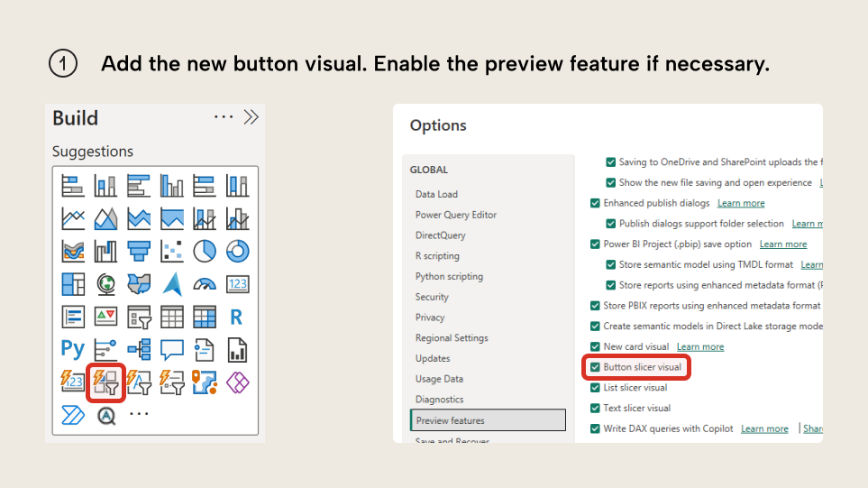
Task: Pick the R script visual
Action: 237,317
